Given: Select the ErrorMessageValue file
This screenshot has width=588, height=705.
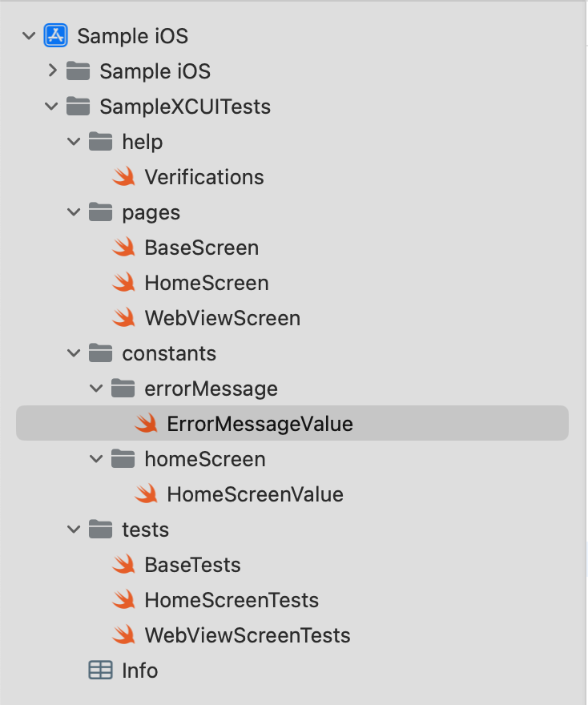Looking at the screenshot, I should click(x=260, y=424).
